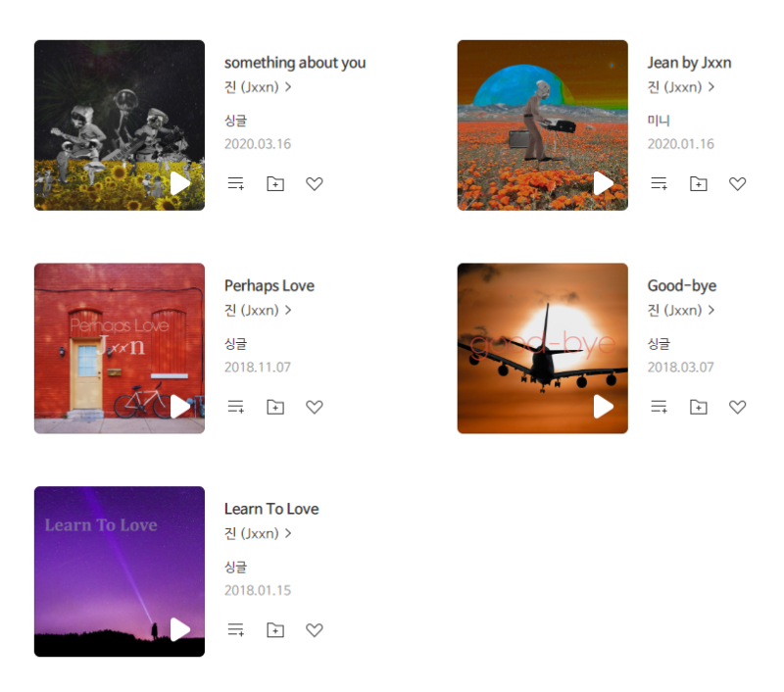784x692 pixels.
Task: Save Good-bye album to folder
Action: click(x=698, y=407)
